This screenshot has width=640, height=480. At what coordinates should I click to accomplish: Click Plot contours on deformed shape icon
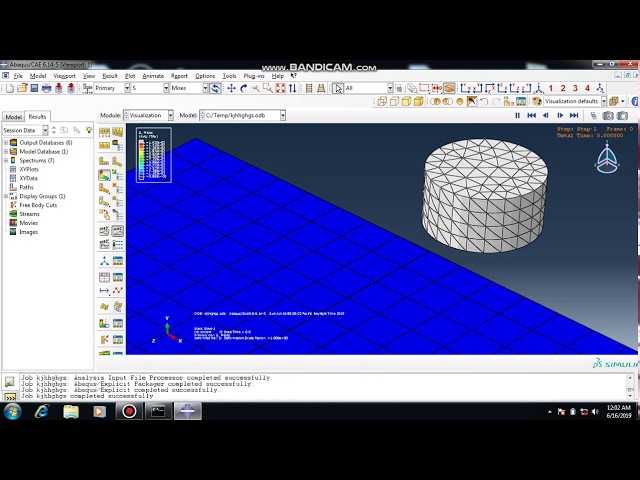click(104, 176)
